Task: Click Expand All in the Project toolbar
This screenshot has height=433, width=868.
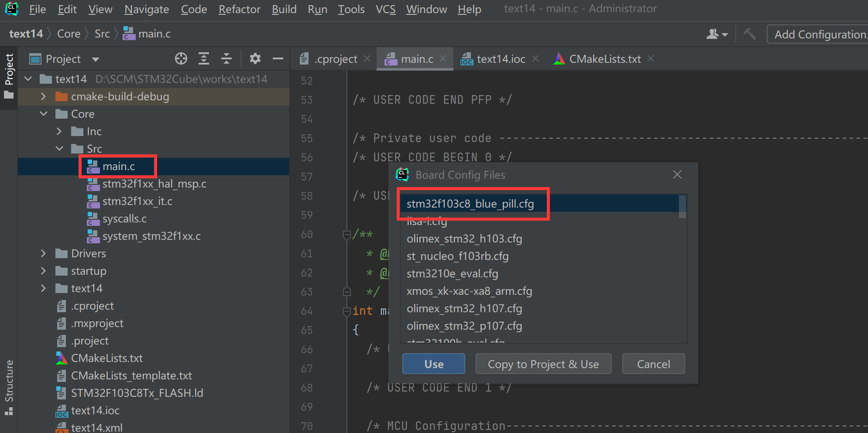Action: (203, 58)
